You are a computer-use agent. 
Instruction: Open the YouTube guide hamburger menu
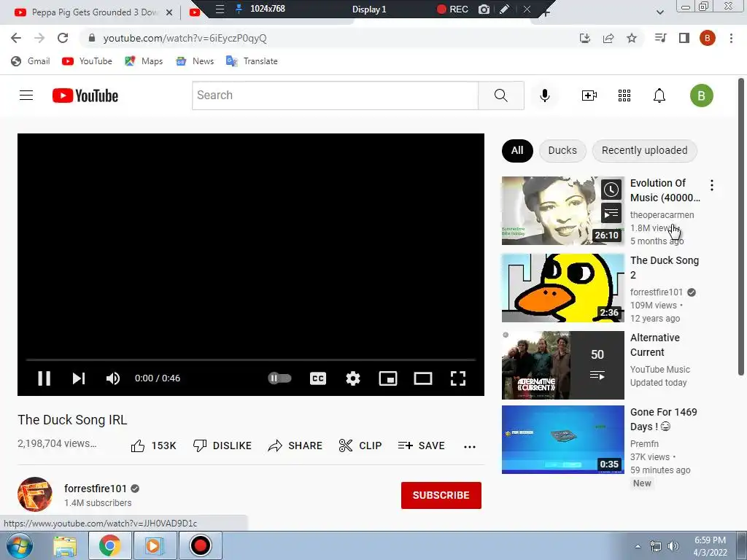pyautogui.click(x=26, y=96)
